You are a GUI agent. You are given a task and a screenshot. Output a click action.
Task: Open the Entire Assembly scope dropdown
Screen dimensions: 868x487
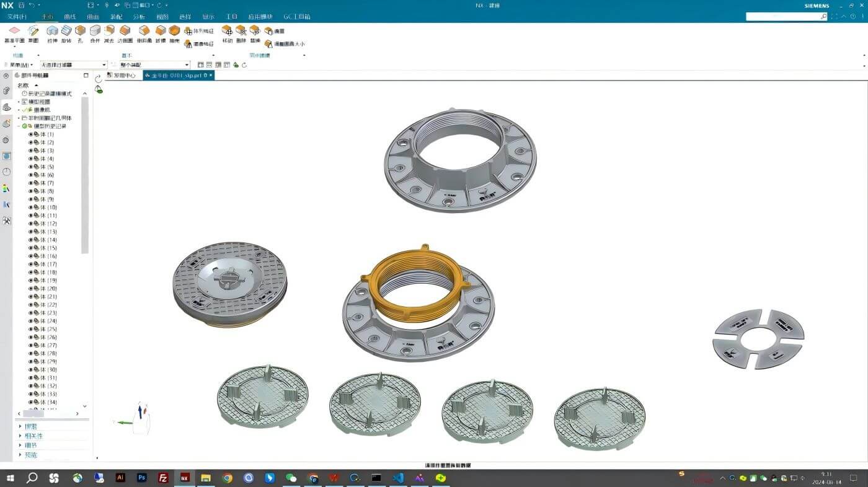[x=187, y=65]
